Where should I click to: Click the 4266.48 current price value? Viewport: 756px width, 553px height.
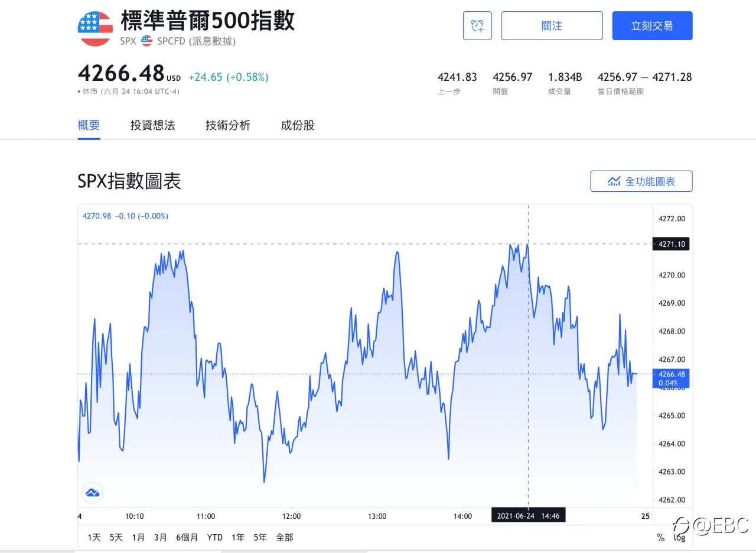pos(121,73)
